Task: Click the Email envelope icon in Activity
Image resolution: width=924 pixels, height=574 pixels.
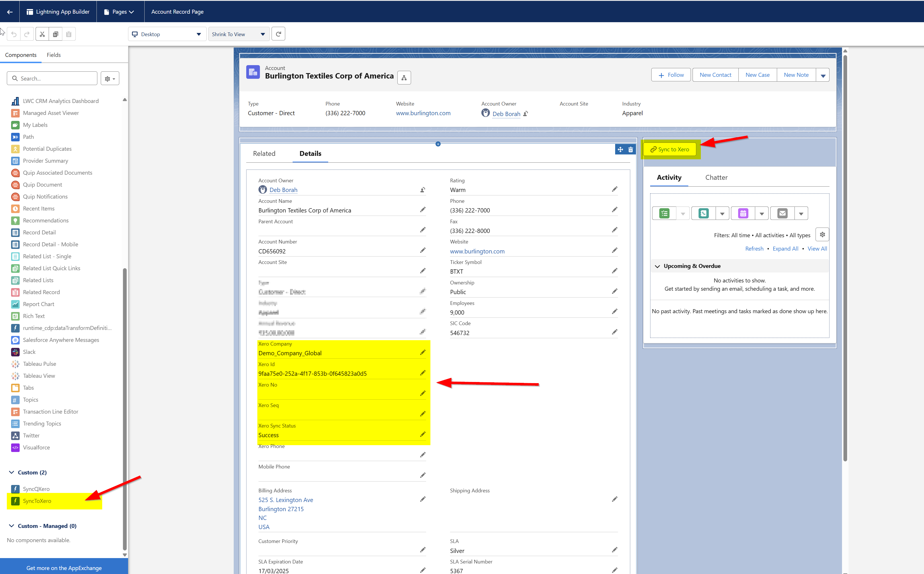Action: [782, 213]
